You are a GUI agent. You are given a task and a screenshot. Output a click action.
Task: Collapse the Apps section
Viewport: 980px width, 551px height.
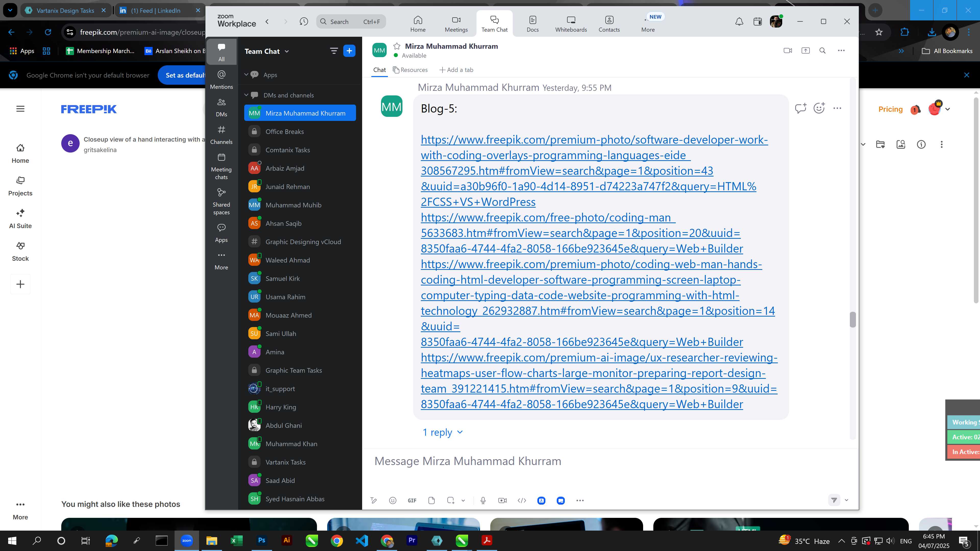[x=246, y=74]
